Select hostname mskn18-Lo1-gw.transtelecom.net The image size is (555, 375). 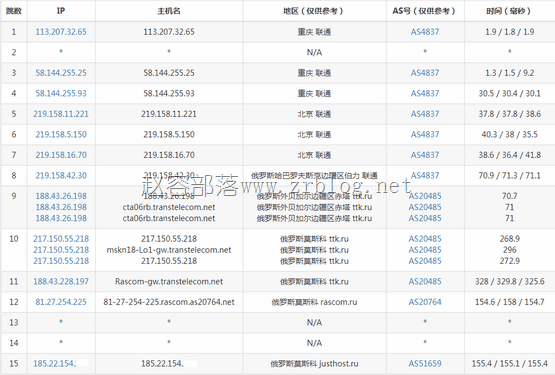[x=169, y=250]
